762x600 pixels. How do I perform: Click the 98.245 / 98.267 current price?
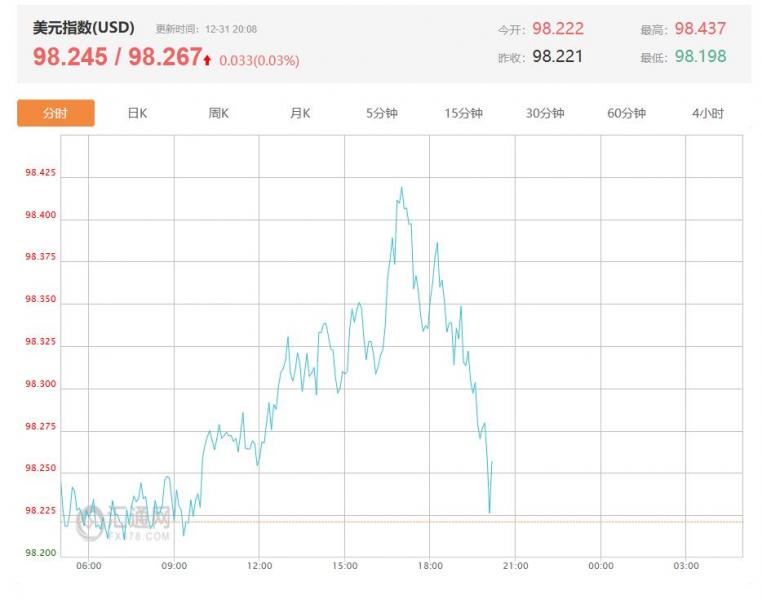click(x=117, y=57)
